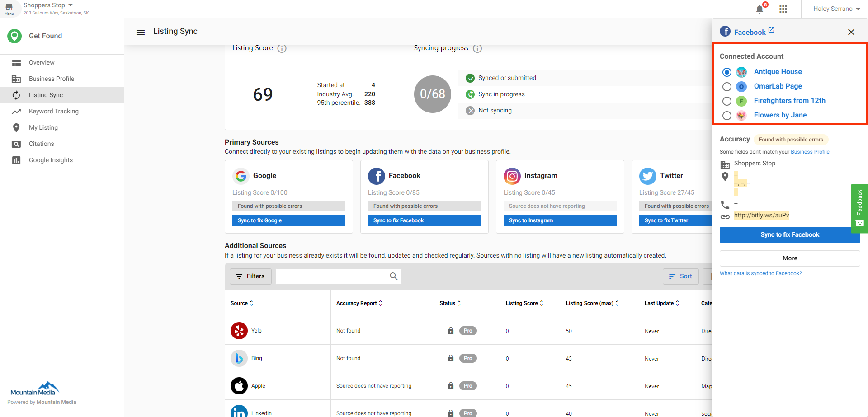
Task: Click Sync to Instagram button
Action: pyautogui.click(x=560, y=220)
